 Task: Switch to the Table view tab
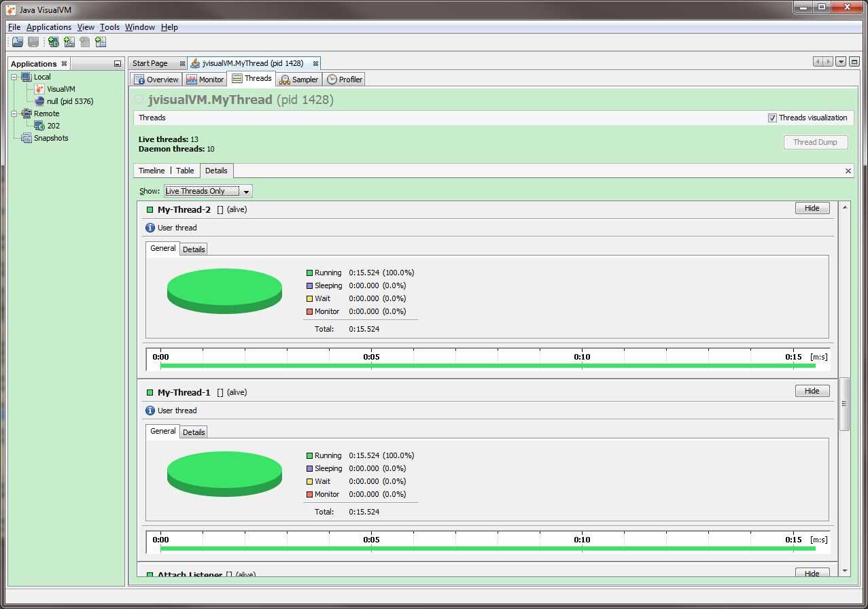pos(185,171)
